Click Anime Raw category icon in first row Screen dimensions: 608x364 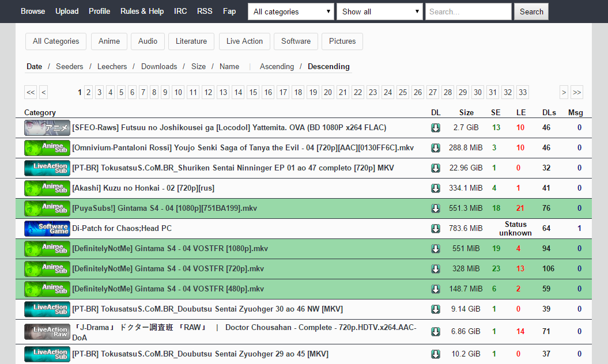click(x=47, y=128)
